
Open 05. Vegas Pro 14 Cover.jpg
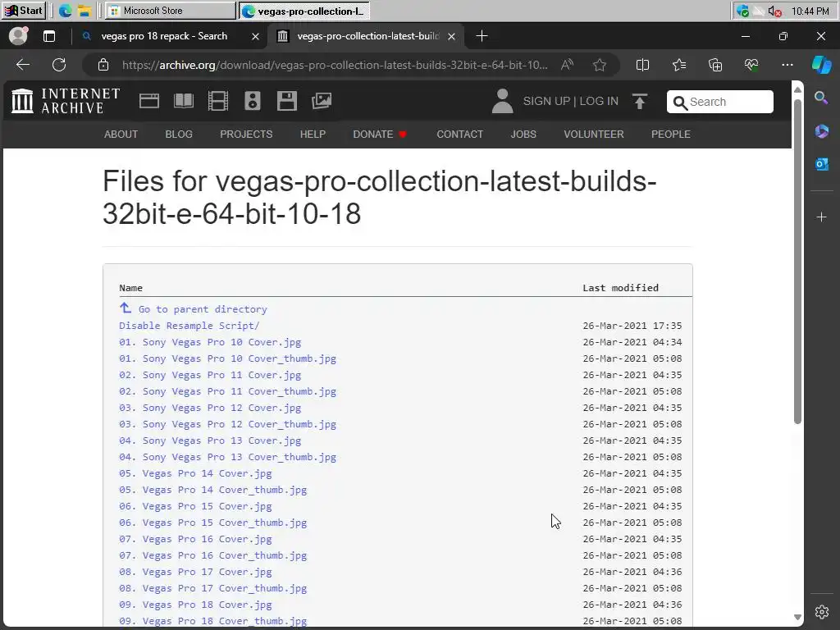(x=195, y=473)
